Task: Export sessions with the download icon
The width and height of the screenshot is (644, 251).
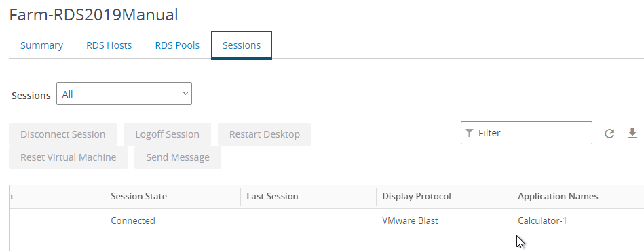Action: click(x=632, y=133)
